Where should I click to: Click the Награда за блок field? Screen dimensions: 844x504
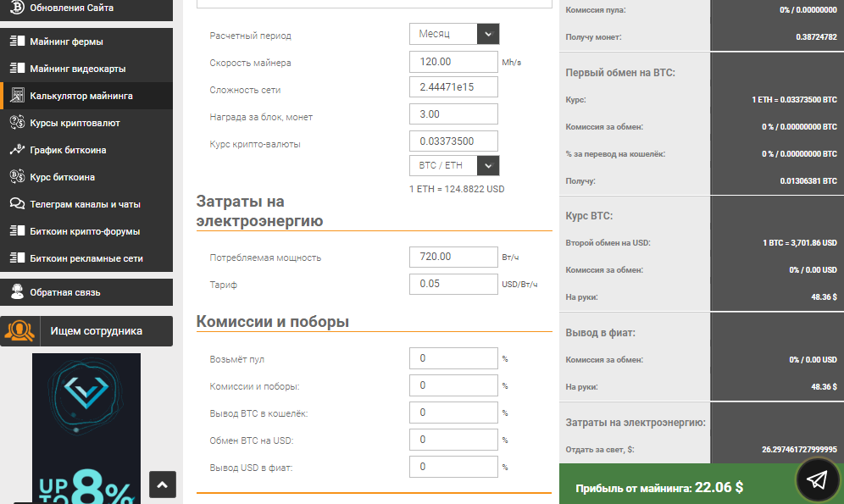coord(453,114)
